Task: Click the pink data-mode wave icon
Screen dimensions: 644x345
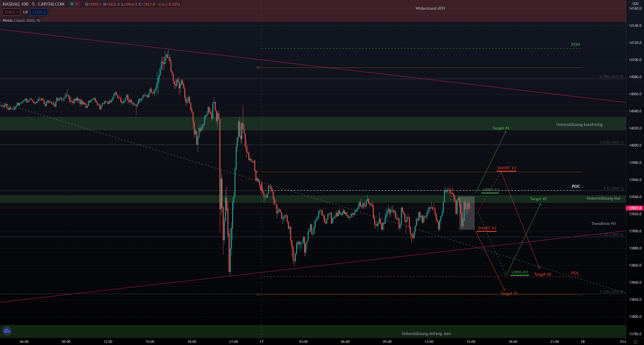Action: coord(77,4)
